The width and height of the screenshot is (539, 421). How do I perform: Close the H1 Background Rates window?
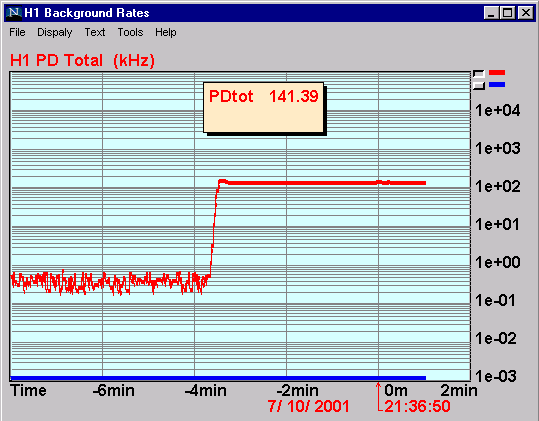[x=526, y=13]
